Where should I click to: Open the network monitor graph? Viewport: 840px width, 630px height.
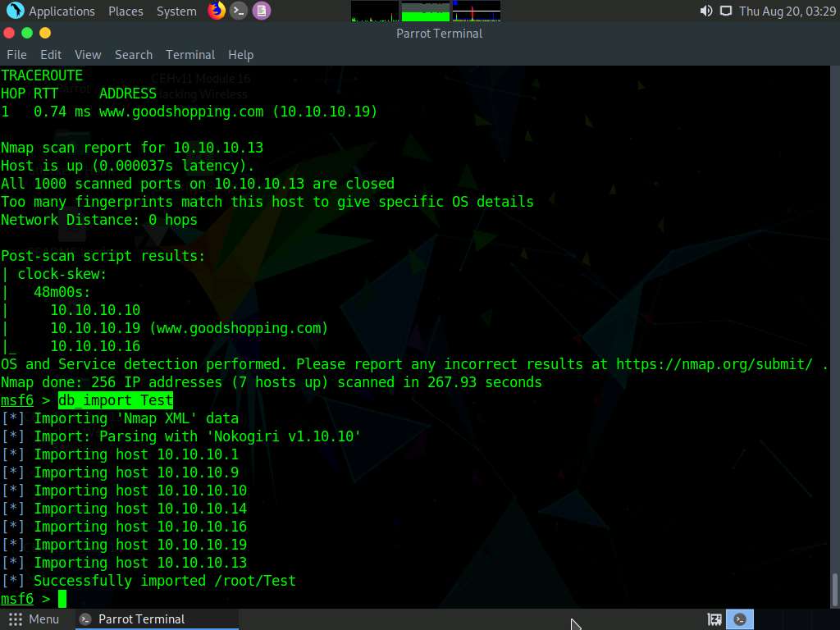(477, 11)
